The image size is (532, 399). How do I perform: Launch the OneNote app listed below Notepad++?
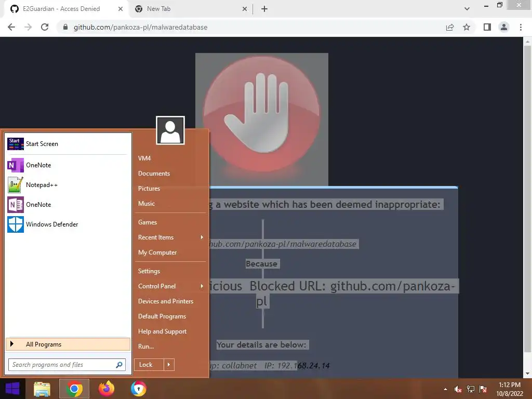tap(15, 205)
